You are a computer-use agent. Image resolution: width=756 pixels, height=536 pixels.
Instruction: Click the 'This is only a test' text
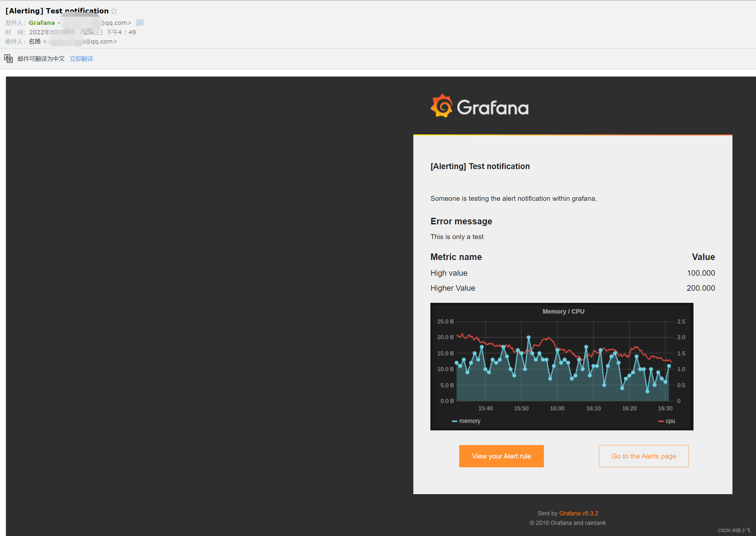(x=457, y=237)
